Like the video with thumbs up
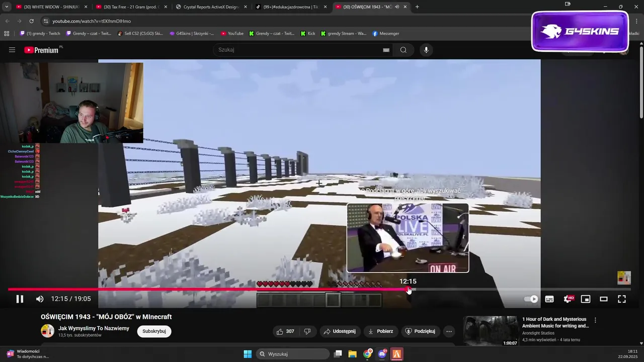This screenshot has width=644, height=362. (x=285, y=331)
